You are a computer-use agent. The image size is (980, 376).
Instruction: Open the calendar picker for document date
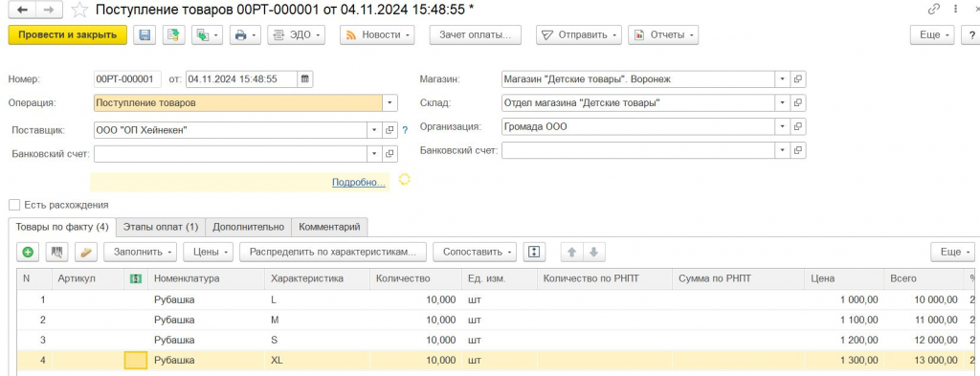coord(305,79)
